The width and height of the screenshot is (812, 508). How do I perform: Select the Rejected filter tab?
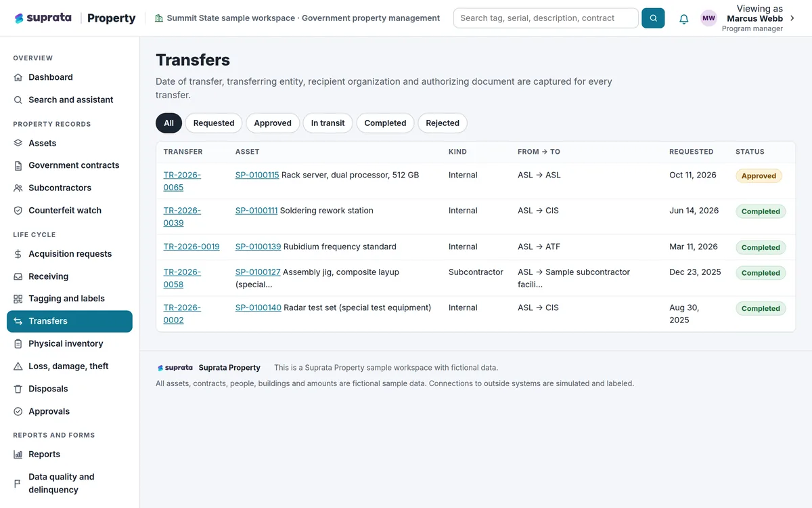443,123
